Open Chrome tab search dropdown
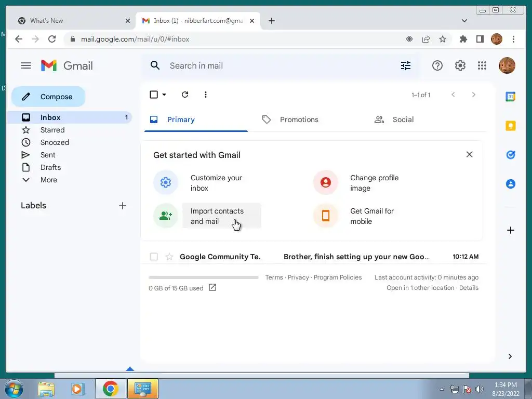This screenshot has width=532, height=399. point(464,21)
